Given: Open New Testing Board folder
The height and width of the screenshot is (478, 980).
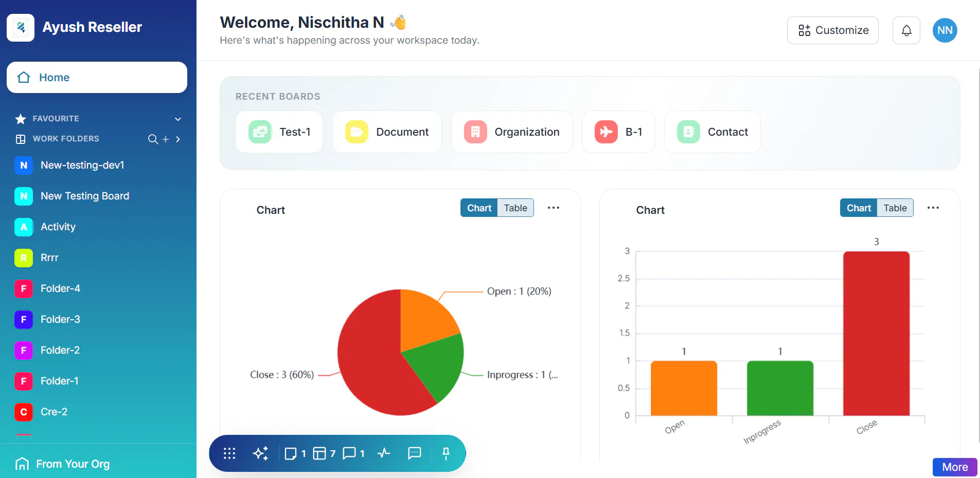Looking at the screenshot, I should (x=98, y=196).
